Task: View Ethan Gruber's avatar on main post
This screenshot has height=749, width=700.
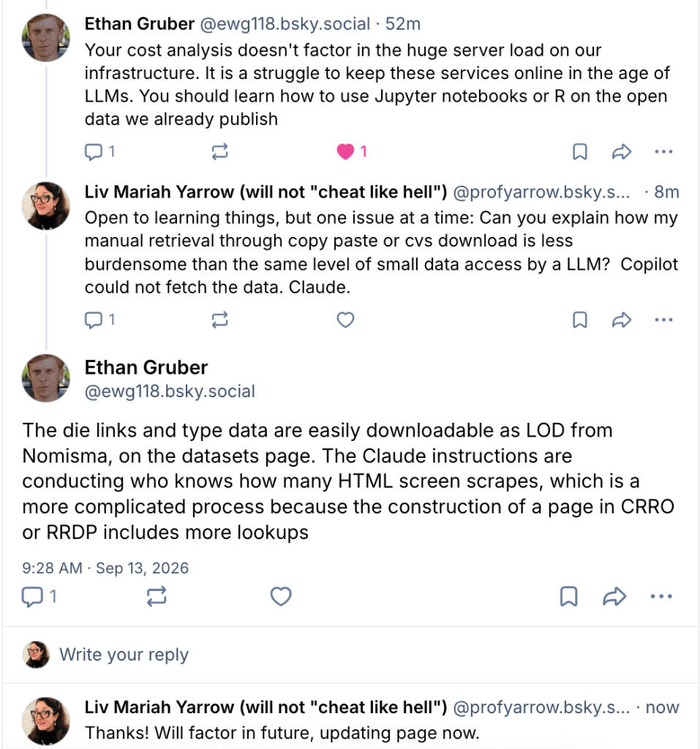Action: point(46,378)
